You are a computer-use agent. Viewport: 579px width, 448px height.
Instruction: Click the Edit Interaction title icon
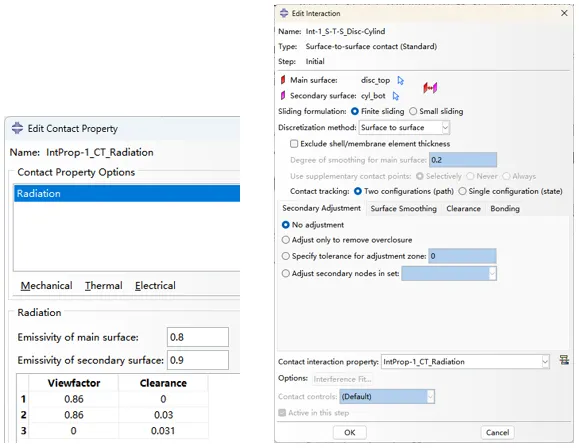pyautogui.click(x=284, y=13)
